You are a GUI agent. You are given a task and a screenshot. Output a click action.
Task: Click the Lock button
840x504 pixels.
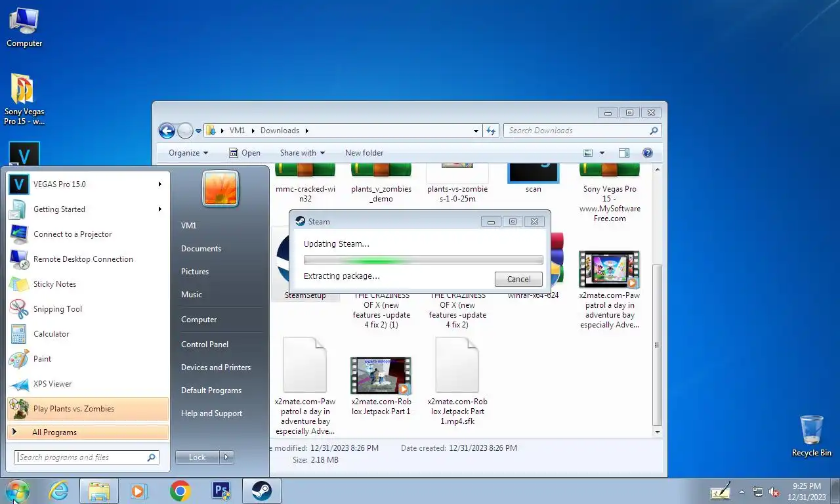(x=198, y=457)
